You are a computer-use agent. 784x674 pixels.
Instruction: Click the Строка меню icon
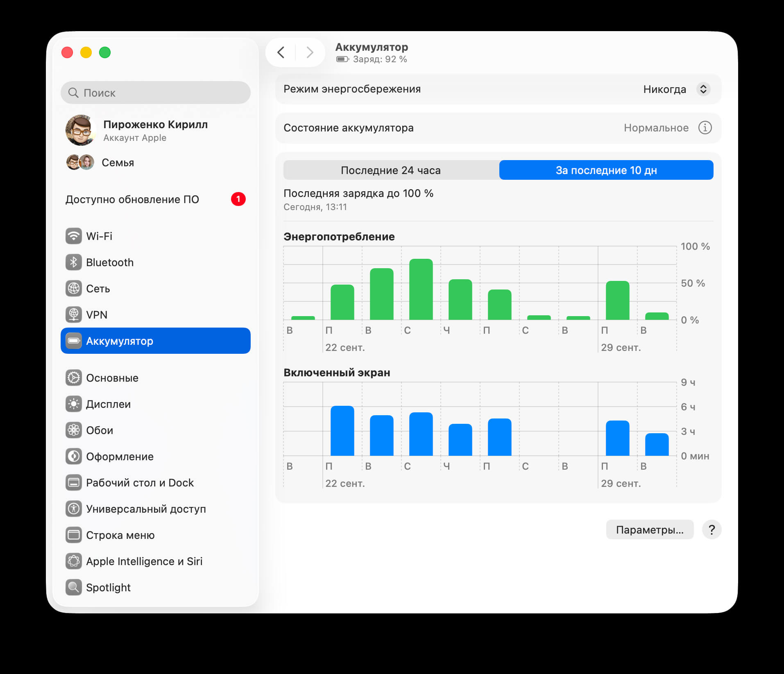[74, 535]
